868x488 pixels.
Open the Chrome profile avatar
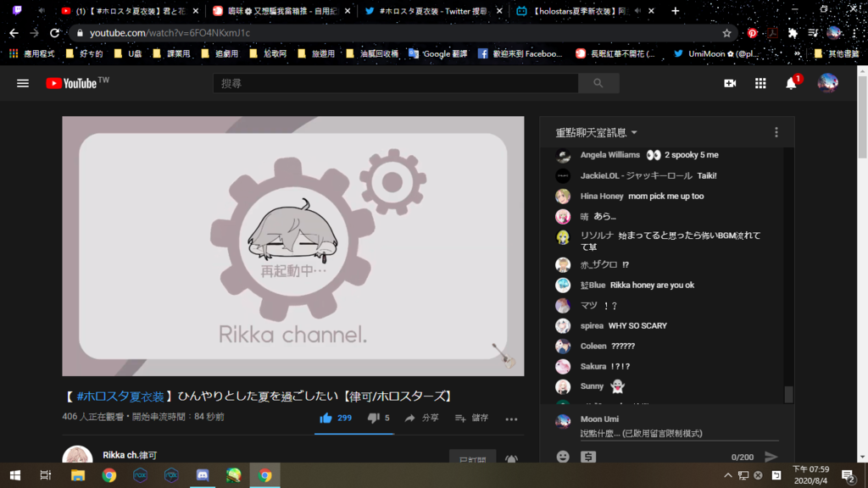[834, 33]
